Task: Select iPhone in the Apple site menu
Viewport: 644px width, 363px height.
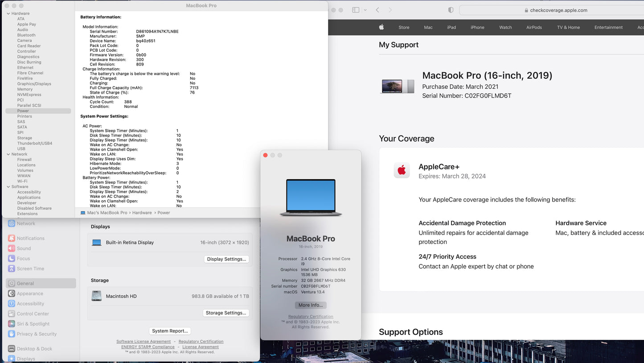Action: coord(477,27)
